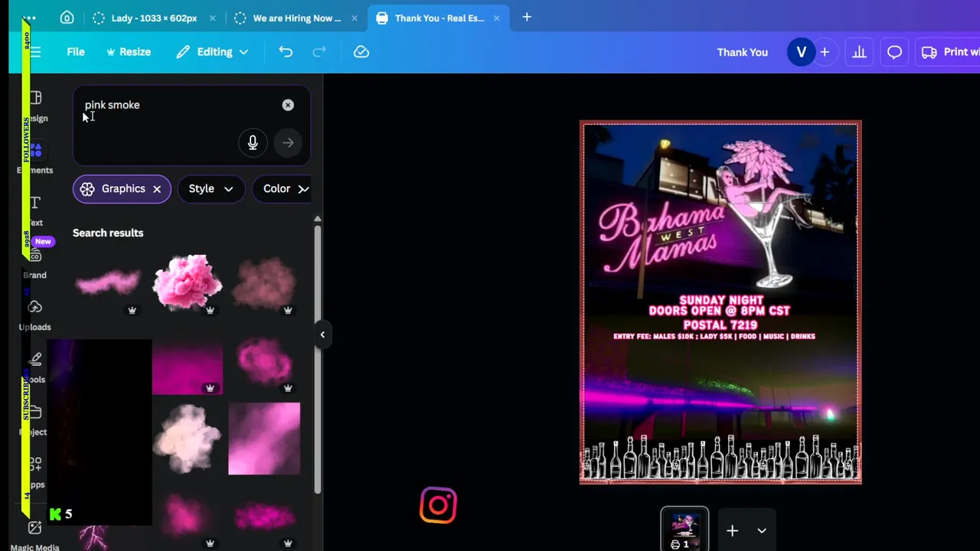Select the POSTAL 7219 text on flyer

coord(720,325)
